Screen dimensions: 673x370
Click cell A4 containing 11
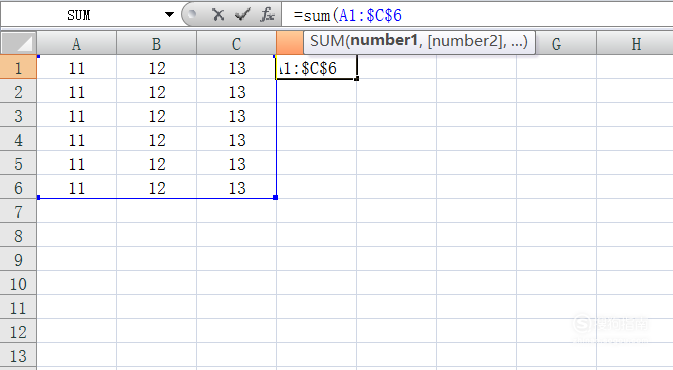76,140
